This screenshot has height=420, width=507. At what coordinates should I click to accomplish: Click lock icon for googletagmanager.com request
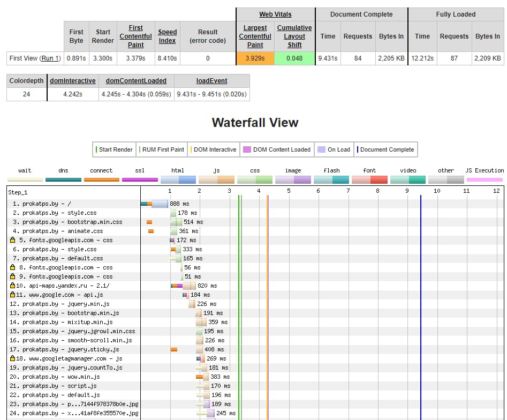click(12, 358)
